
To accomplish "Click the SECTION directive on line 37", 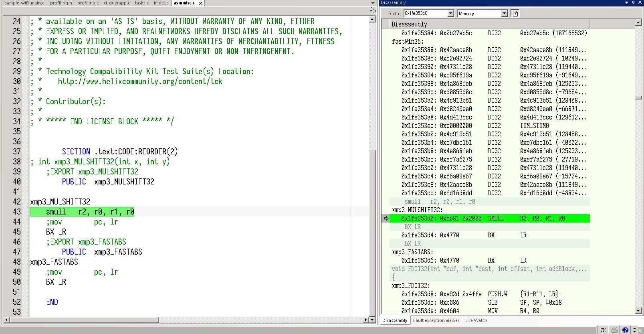I will click(76, 152).
